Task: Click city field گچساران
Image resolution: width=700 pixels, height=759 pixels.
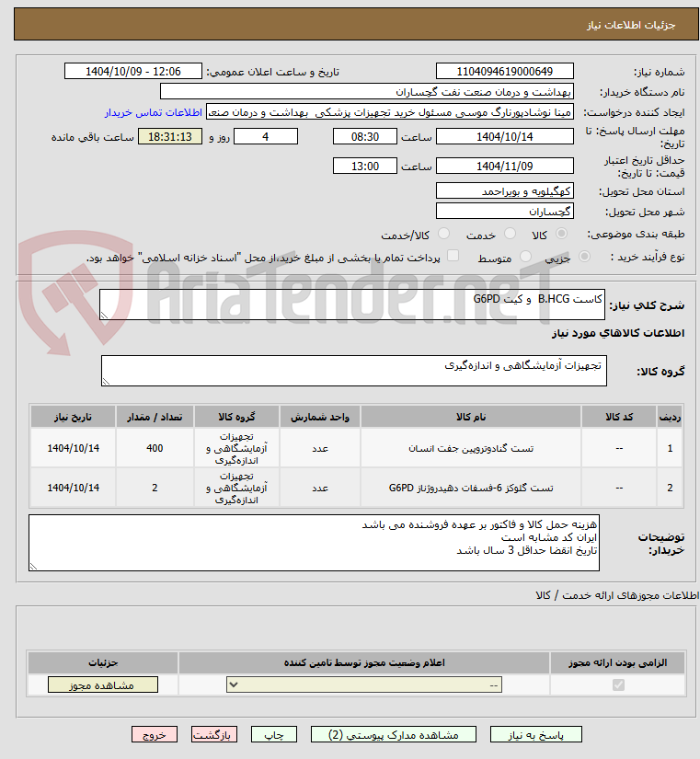Action: pos(504,211)
